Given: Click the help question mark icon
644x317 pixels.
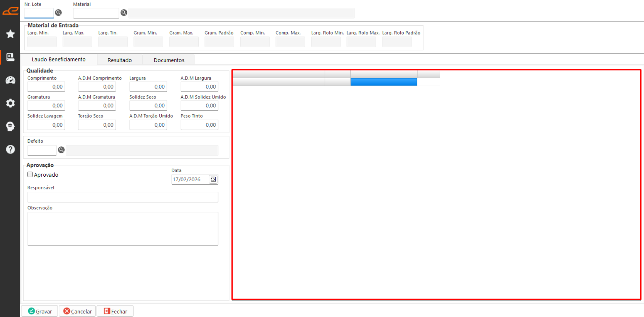Looking at the screenshot, I should 10,149.
